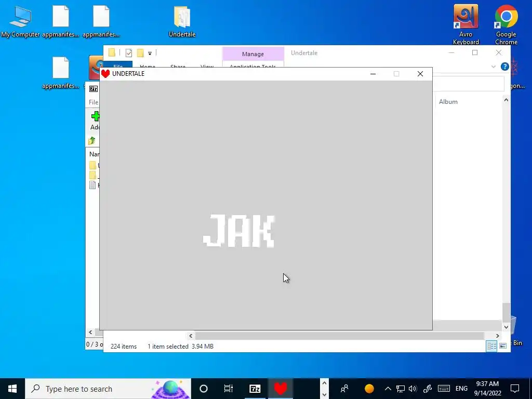Click Explorer vertical scrollbar down arrow
This screenshot has height=399, width=532.
click(506, 327)
